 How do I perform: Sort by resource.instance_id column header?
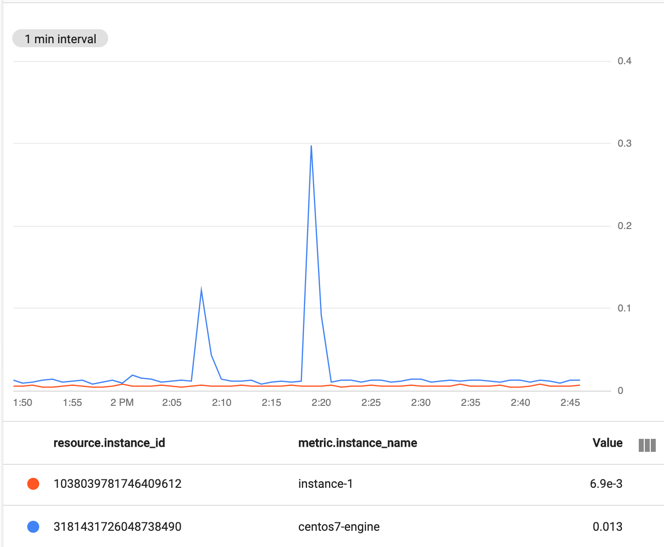pos(109,443)
